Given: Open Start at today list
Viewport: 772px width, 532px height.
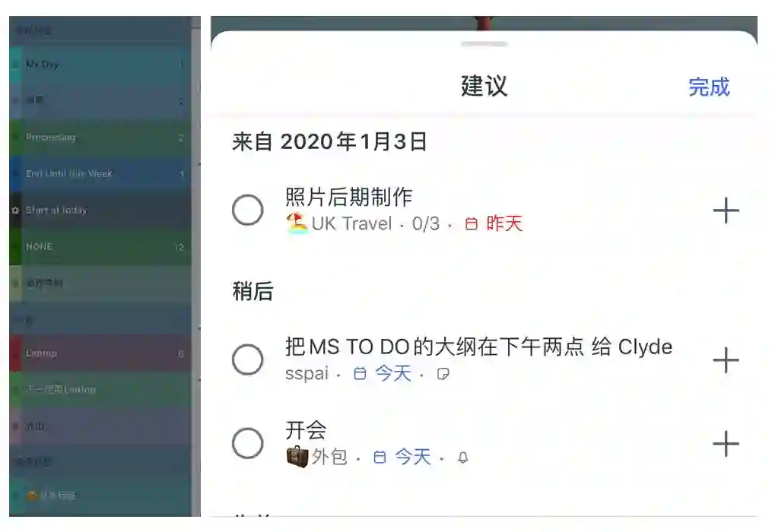Looking at the screenshot, I should (x=100, y=211).
